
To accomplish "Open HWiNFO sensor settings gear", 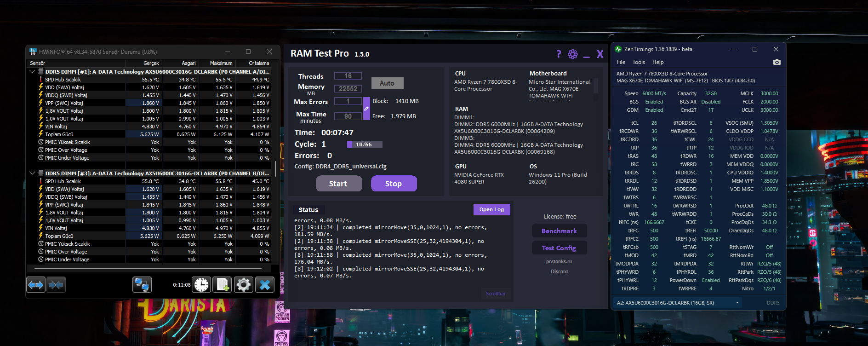I will coord(244,285).
